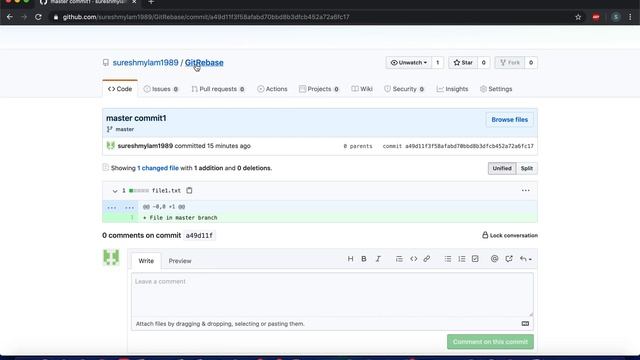Add a task list
640x360 pixels.
(x=475, y=259)
